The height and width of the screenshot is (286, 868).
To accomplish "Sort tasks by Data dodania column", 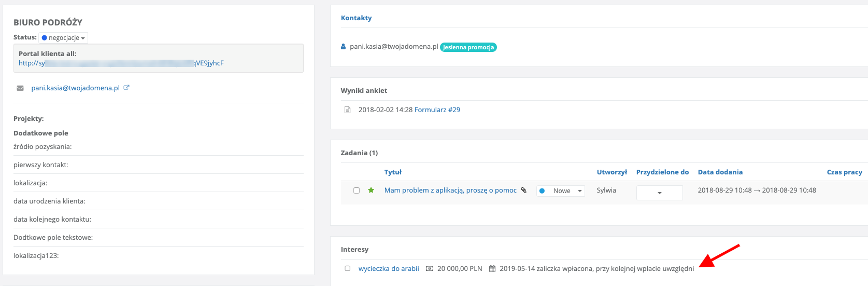I will (720, 172).
